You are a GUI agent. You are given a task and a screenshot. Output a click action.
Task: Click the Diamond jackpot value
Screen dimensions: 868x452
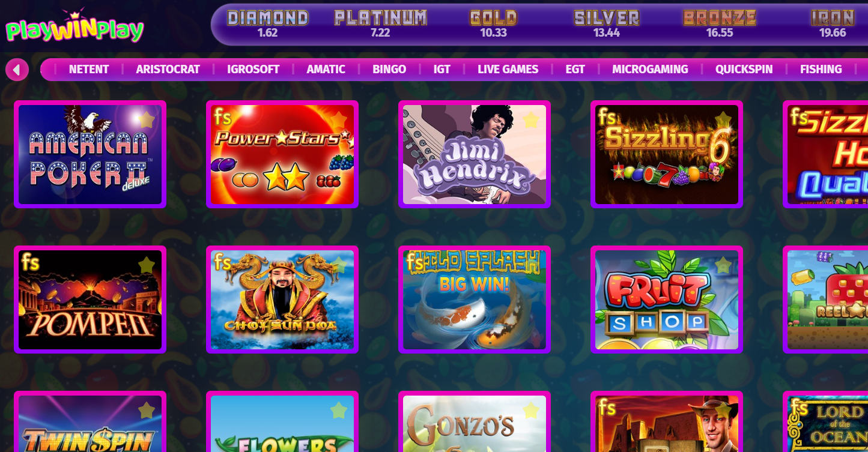click(x=267, y=33)
